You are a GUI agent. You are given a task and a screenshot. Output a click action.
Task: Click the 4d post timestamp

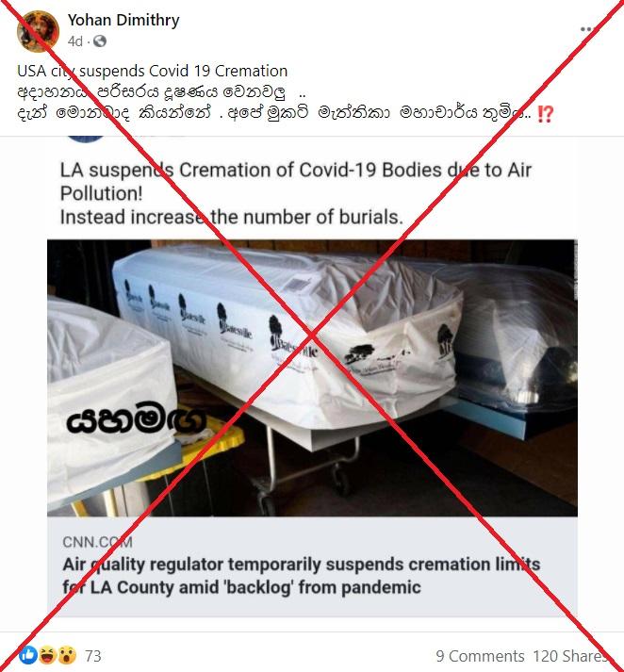click(75, 41)
